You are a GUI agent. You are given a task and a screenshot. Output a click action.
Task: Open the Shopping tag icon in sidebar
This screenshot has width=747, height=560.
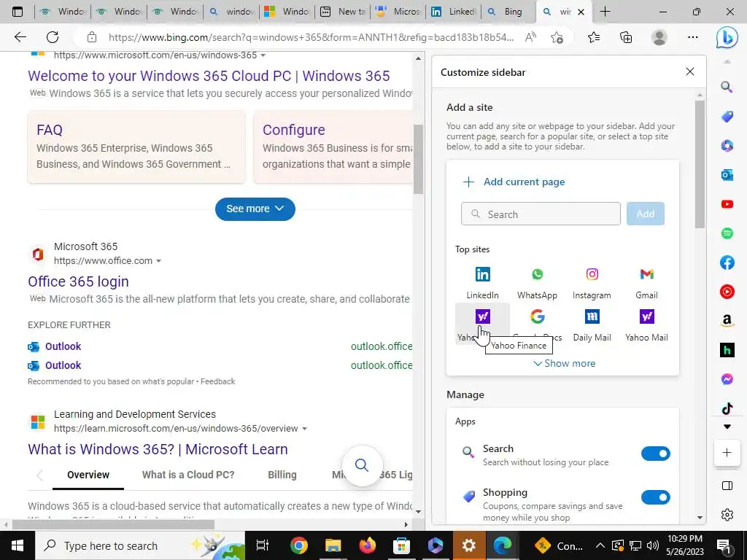pos(727,116)
